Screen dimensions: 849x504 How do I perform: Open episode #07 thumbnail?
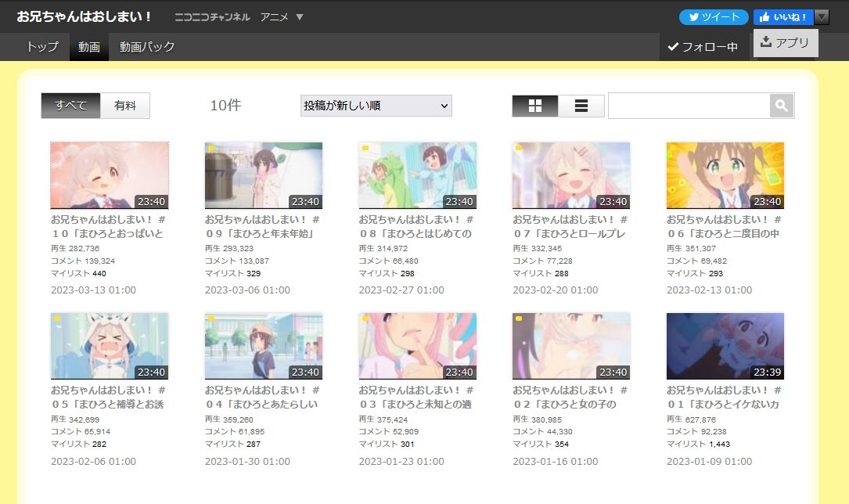pos(571,175)
